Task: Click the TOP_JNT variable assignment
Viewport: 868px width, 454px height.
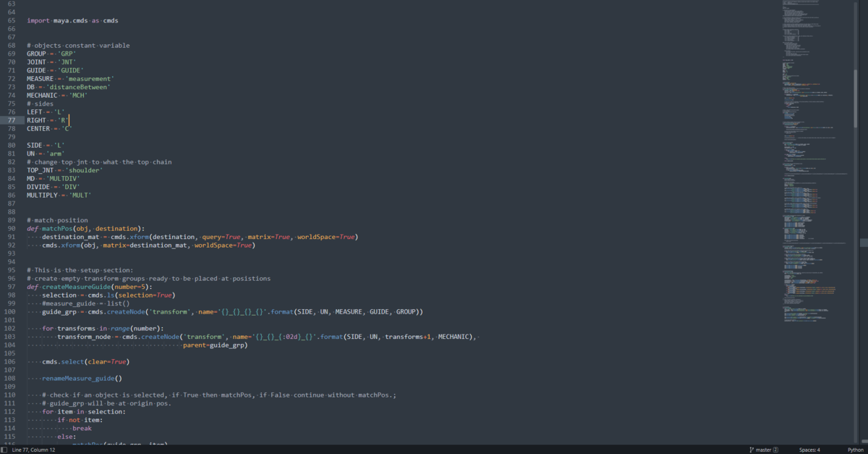Action: (x=41, y=169)
